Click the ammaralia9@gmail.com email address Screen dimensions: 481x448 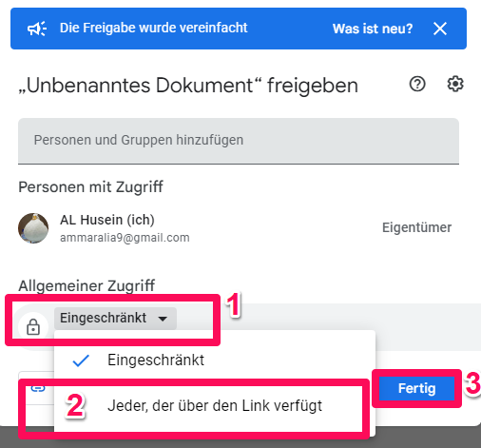(125, 238)
